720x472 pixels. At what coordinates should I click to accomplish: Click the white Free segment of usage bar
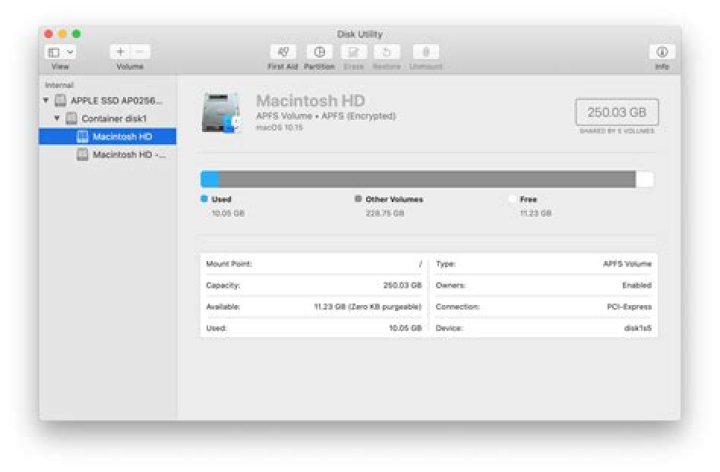tap(645, 179)
